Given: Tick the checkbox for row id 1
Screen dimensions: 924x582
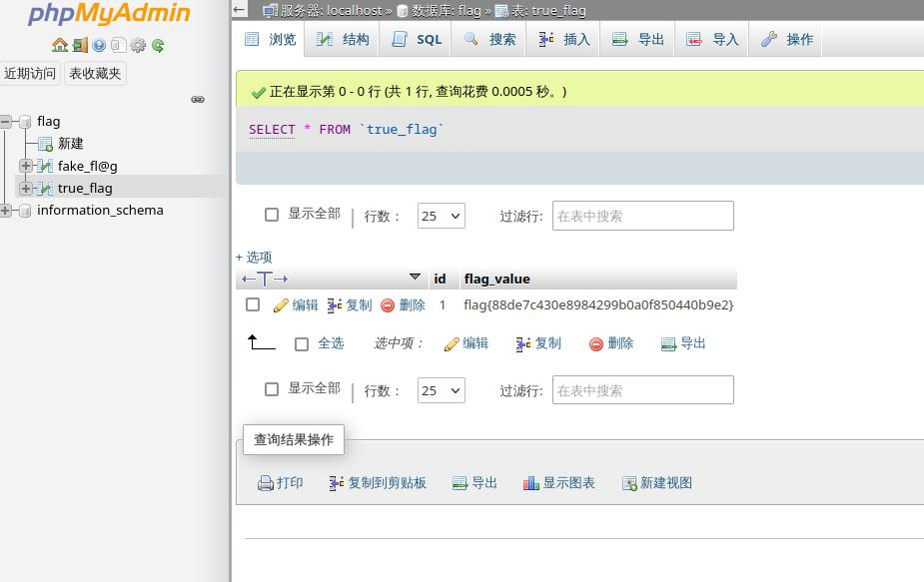Looking at the screenshot, I should click(x=253, y=304).
